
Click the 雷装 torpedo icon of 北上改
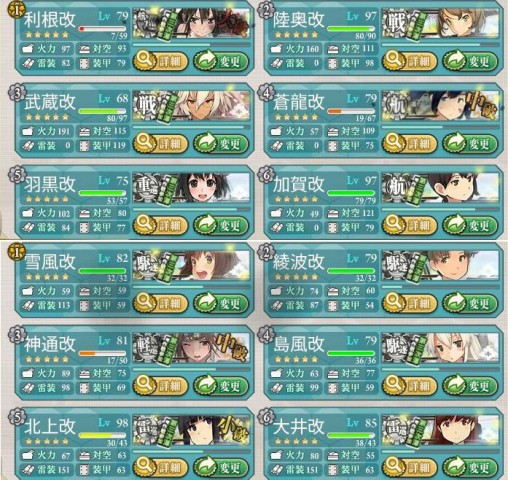point(28,470)
